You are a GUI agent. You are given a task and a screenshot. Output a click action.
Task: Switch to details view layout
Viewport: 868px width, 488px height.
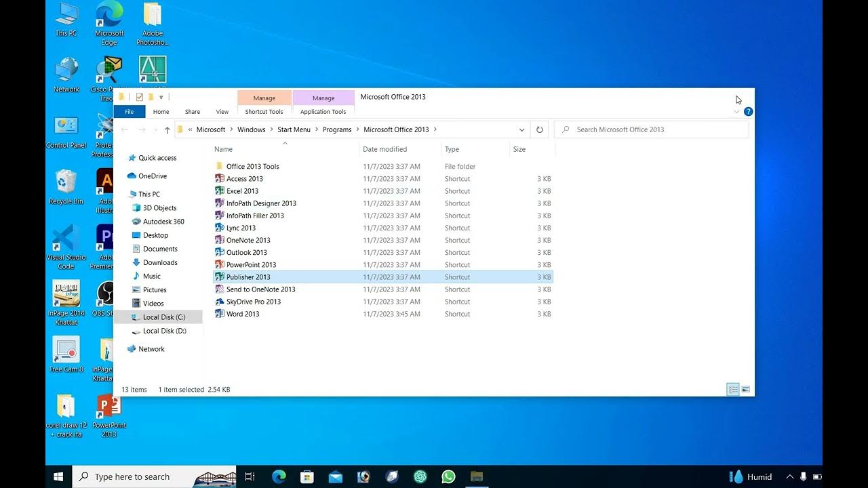coord(733,390)
